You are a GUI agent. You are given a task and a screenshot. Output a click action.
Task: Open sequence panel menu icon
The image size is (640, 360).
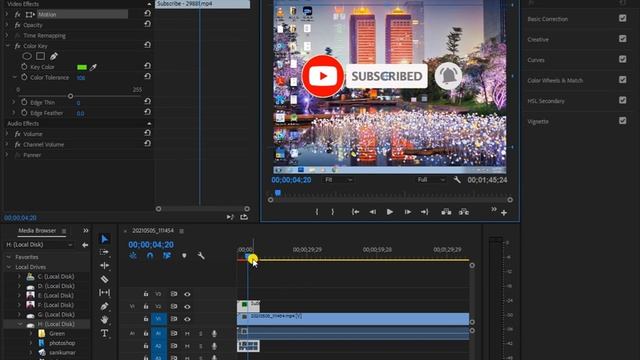182,231
